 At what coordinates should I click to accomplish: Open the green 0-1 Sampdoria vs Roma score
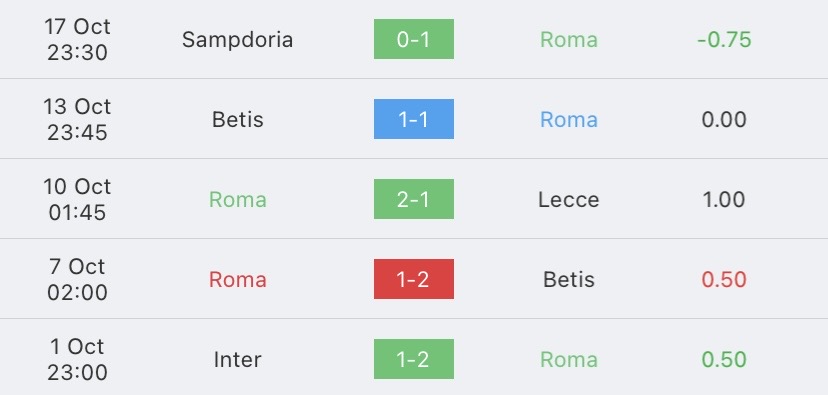pos(413,39)
